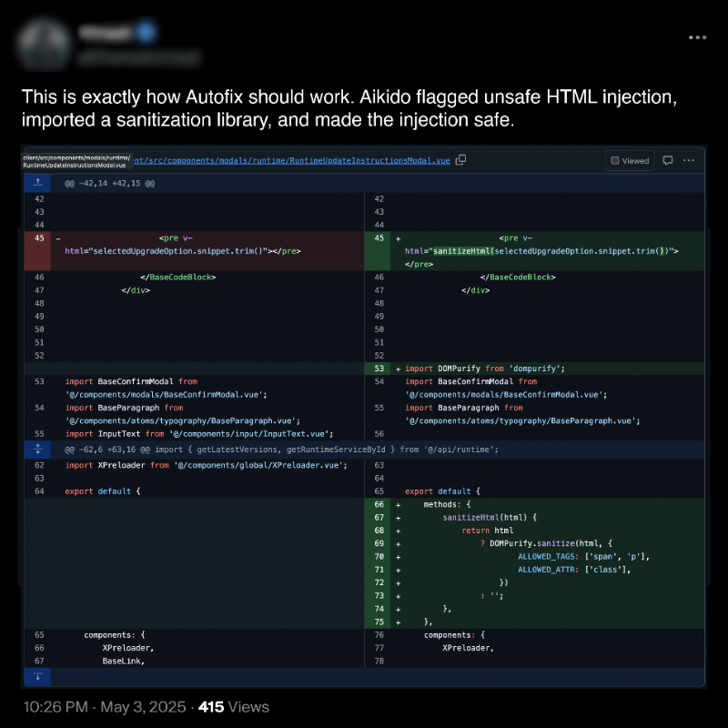Click right line 65 'export default {'
Image resolution: width=728 pixels, height=728 pixels.
[x=442, y=491]
